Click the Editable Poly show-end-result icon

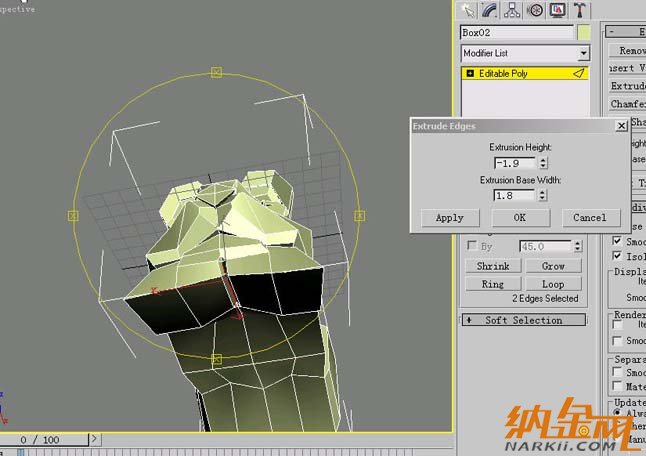(x=578, y=74)
